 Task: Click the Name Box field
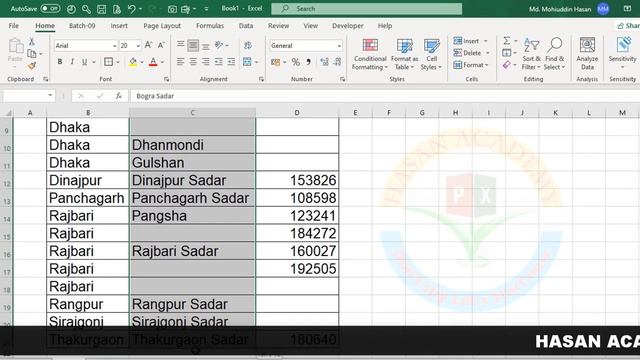[29, 96]
